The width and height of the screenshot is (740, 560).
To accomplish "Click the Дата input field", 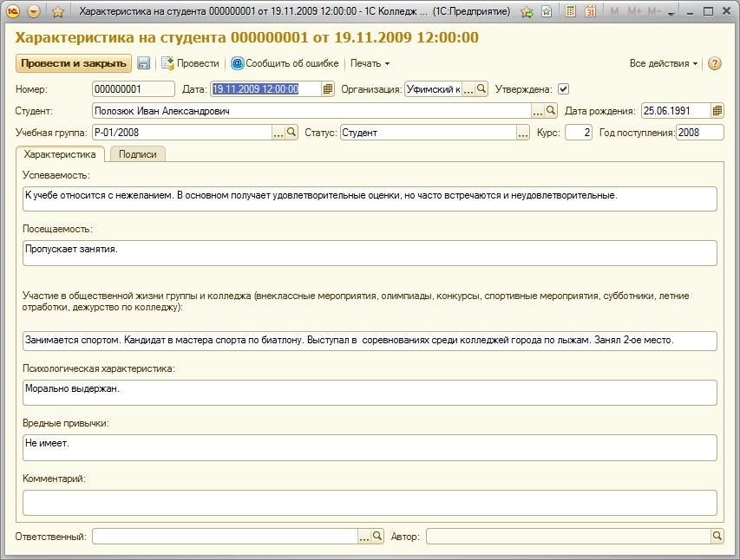I will (x=266, y=89).
